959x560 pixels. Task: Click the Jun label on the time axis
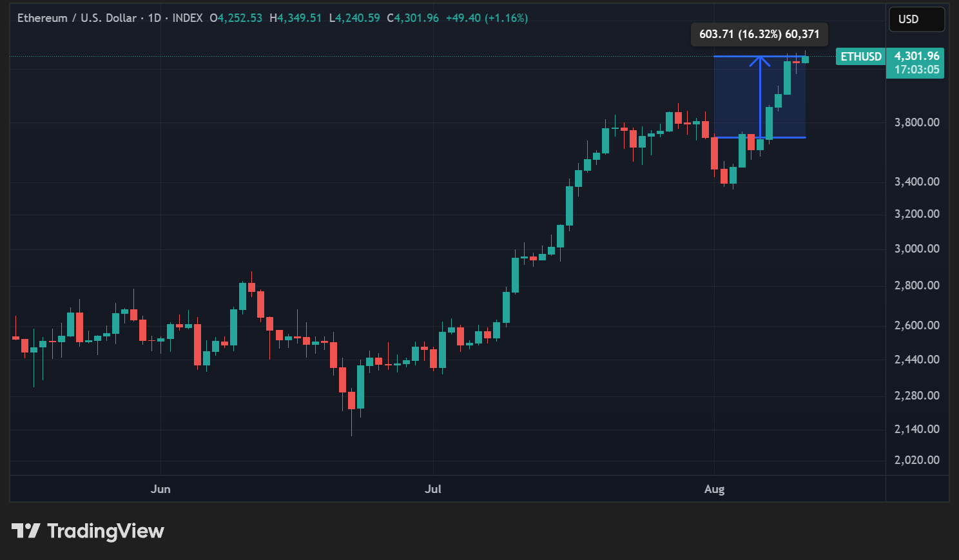(x=160, y=489)
